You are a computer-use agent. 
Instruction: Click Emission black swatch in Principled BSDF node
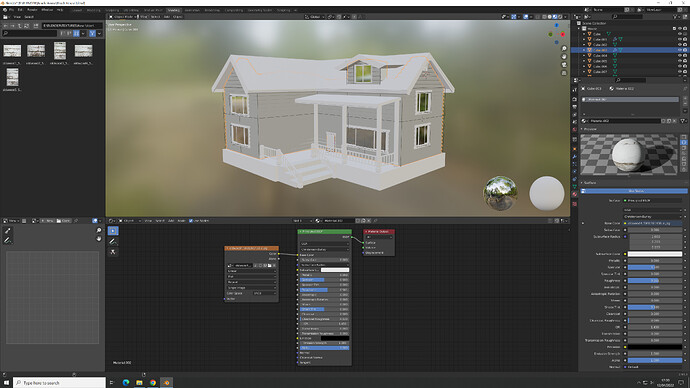pyautogui.click(x=335, y=338)
